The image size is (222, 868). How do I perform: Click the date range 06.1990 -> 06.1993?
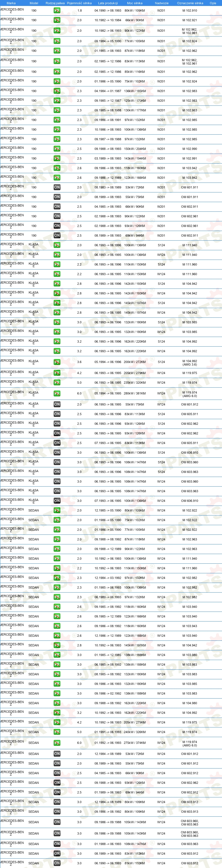tap(108, 863)
